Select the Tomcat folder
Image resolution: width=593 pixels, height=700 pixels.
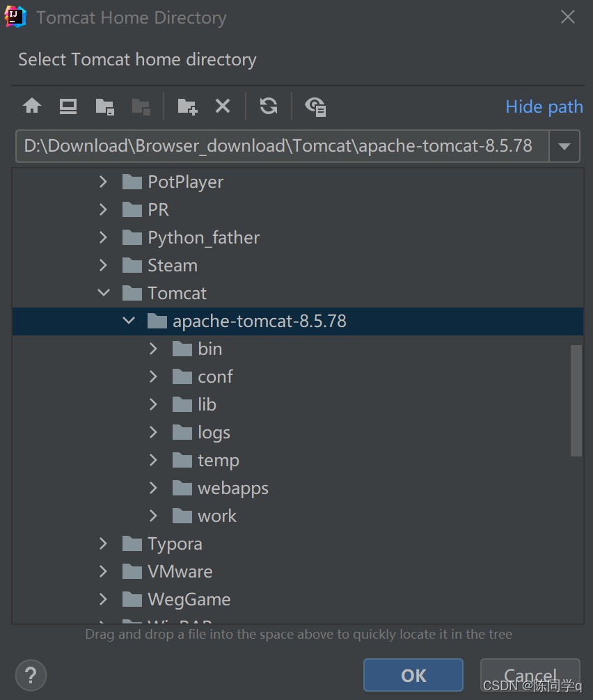click(x=164, y=293)
